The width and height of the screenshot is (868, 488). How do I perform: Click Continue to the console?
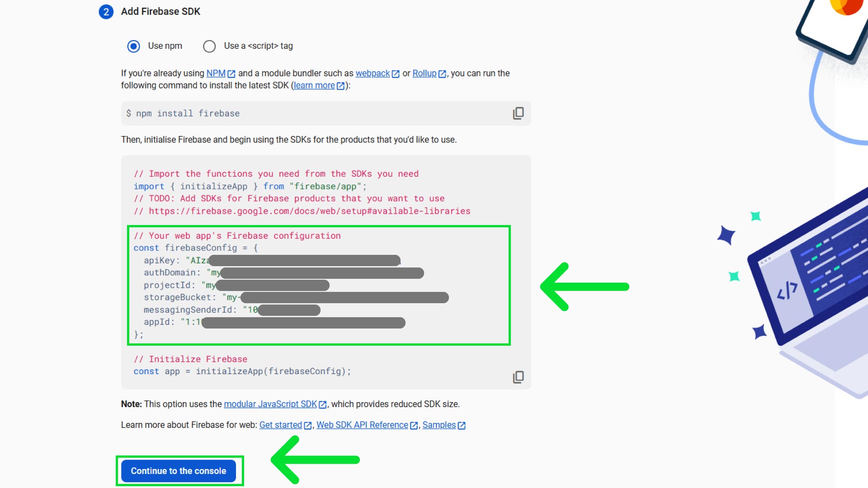pos(179,470)
